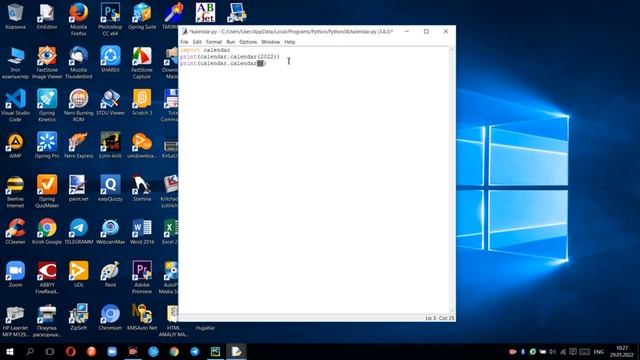
Task: Click the 'import calendar' code line
Action: click(x=205, y=50)
